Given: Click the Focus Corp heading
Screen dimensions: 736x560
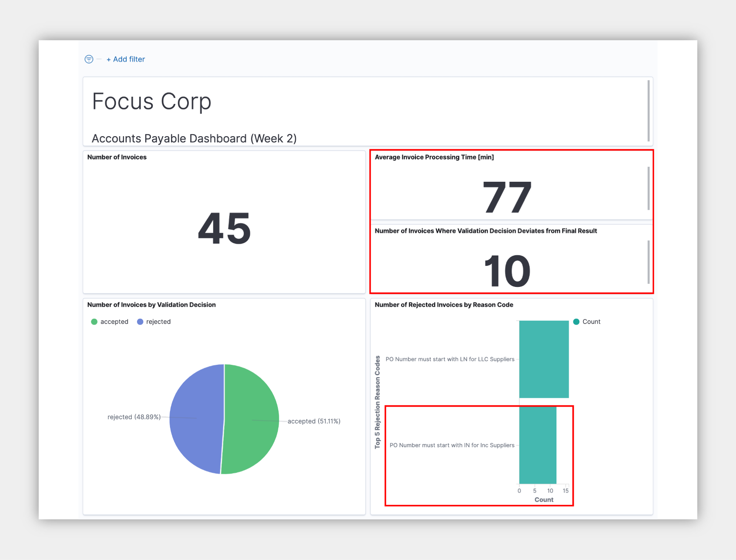Looking at the screenshot, I should point(152,102).
